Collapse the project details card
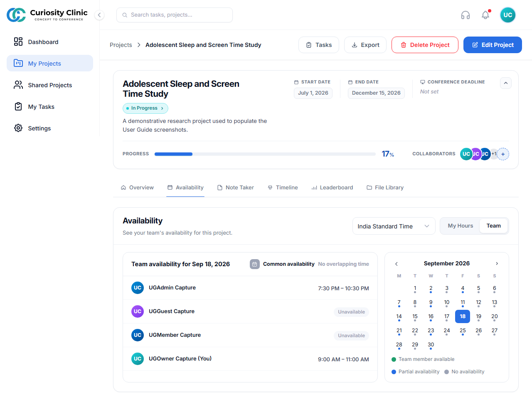Screen dimensions: 532x402 [x=506, y=83]
